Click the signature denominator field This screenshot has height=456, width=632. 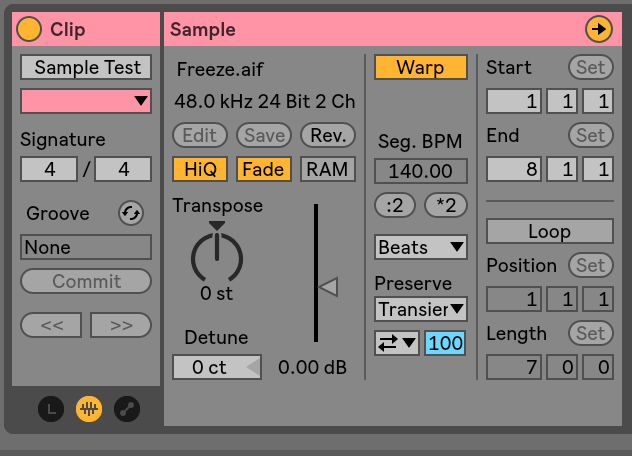pos(123,169)
